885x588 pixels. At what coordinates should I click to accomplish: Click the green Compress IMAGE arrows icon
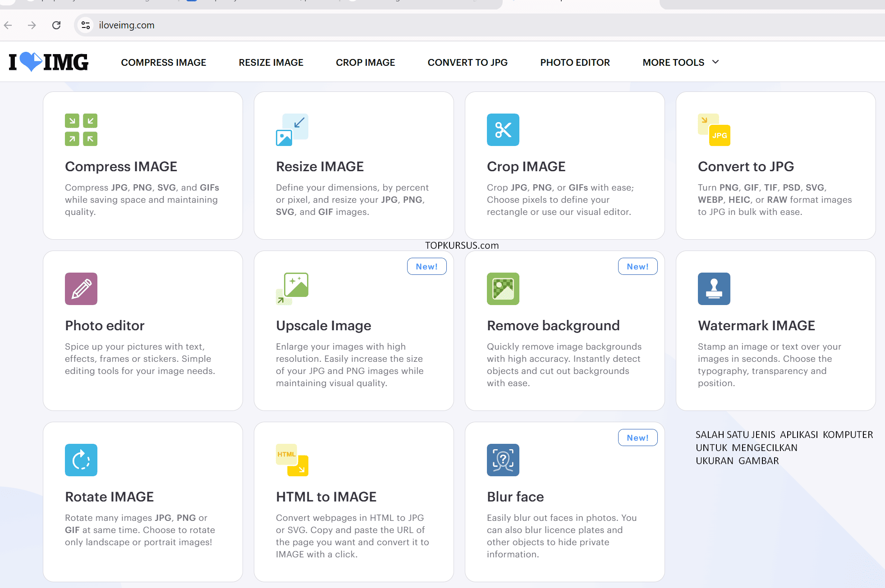(x=81, y=130)
